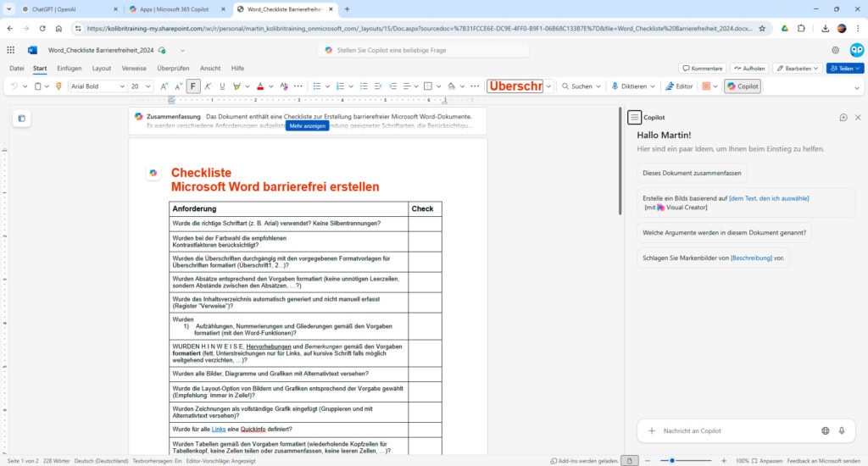Expand the heading styles gallery arrow
This screenshot has width=868, height=466.
tap(548, 86)
